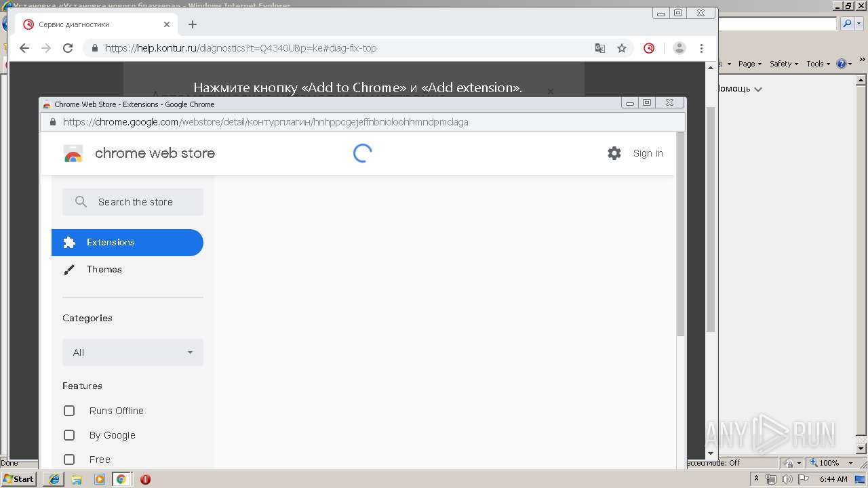Click the Chrome back arrow
Image resolution: width=868 pixels, height=488 pixels.
(24, 48)
